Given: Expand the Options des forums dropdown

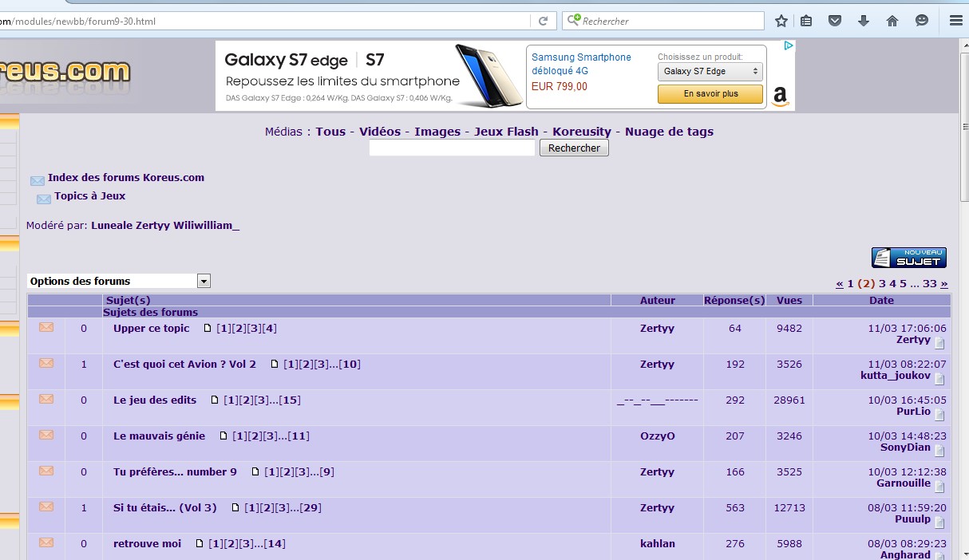Looking at the screenshot, I should 204,281.
